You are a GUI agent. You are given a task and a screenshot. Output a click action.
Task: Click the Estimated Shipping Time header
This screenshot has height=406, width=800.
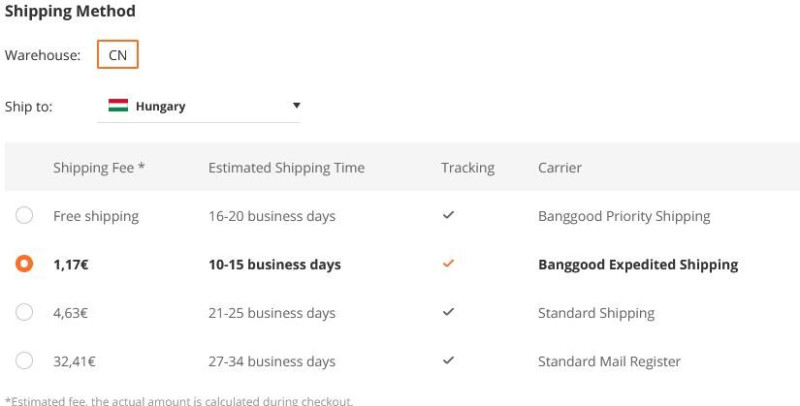coord(286,168)
